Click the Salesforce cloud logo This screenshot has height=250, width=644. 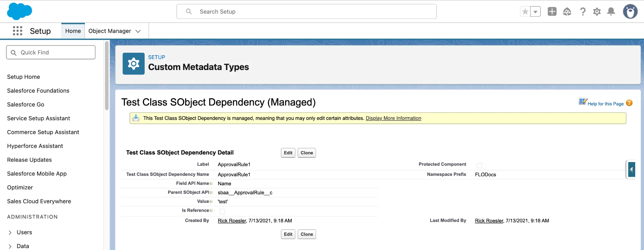click(x=19, y=11)
